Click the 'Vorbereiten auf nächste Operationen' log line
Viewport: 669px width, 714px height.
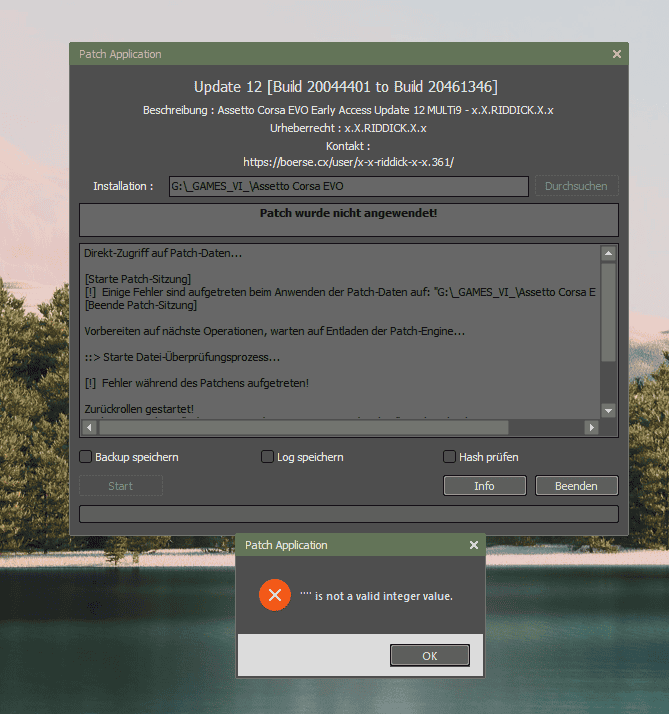(x=275, y=331)
